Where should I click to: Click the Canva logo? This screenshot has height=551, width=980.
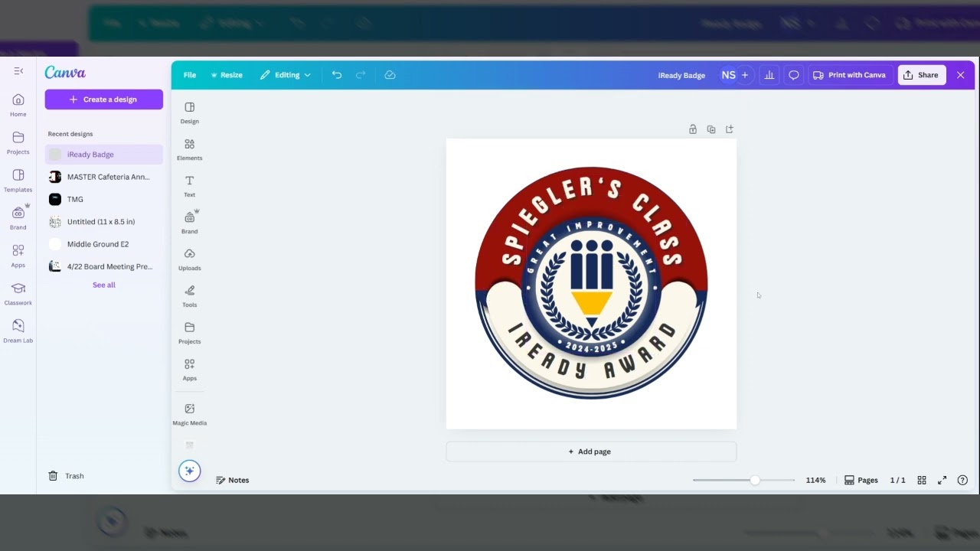pyautogui.click(x=65, y=73)
